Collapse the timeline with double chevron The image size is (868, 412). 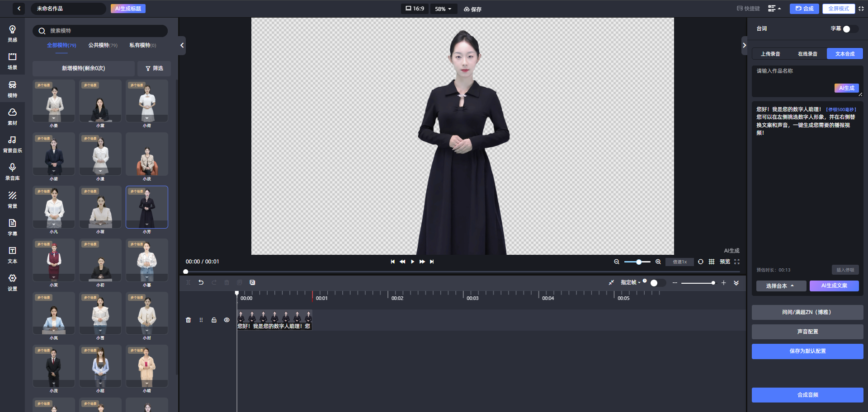tap(736, 283)
